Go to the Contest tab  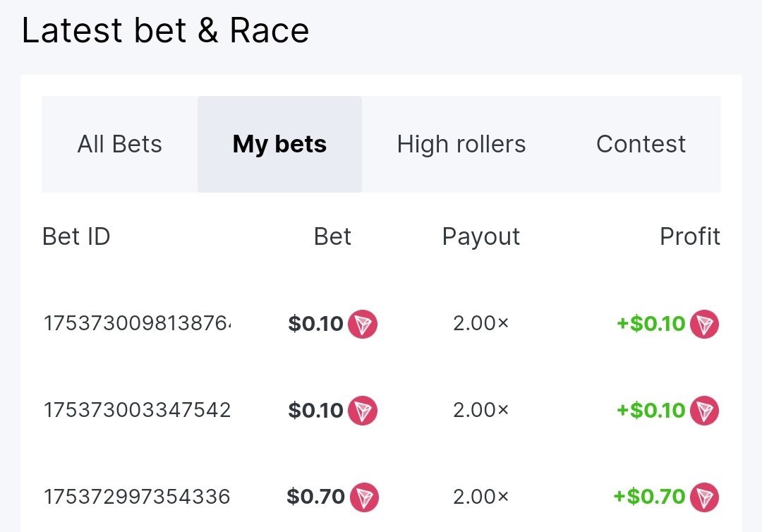coord(641,145)
